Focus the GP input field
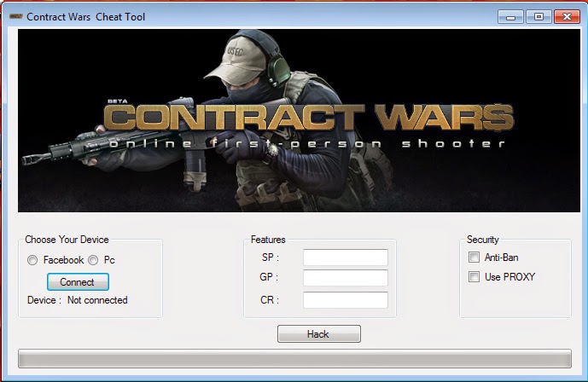 346,278
